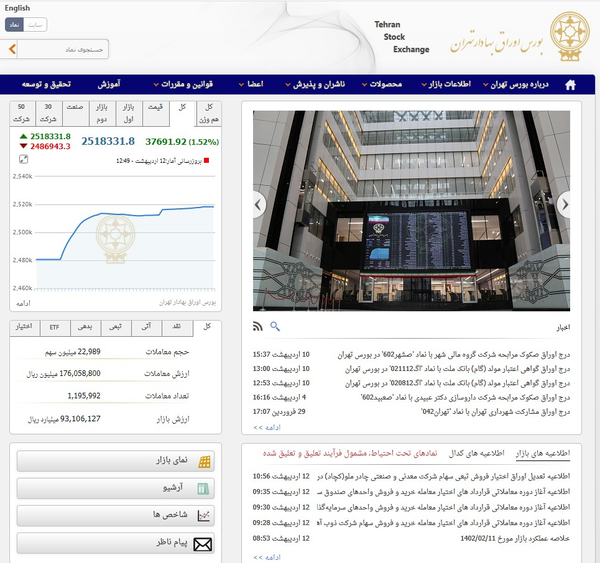The height and width of the screenshot is (563, 600).
Task: Toggle search mode to نماد
Action: pos(14,25)
